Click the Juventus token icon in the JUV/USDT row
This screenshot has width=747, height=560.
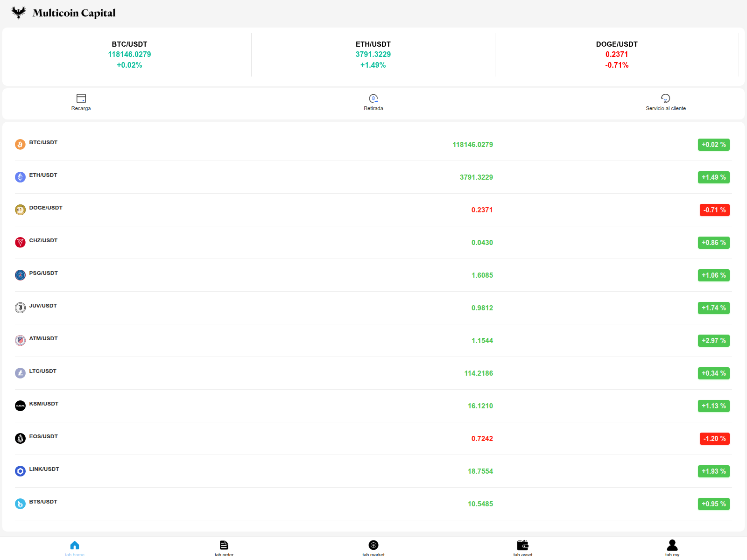point(20,308)
